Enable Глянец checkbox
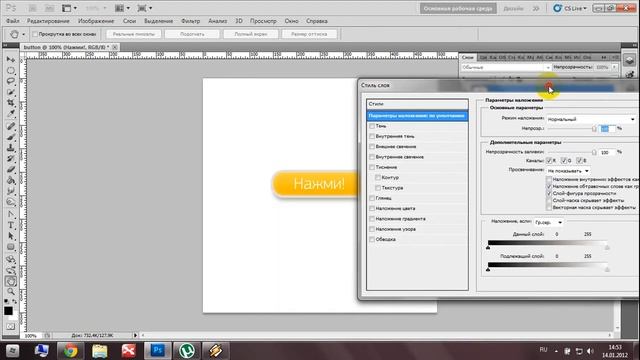Image resolution: width=640 pixels, height=360 pixels. [372, 198]
